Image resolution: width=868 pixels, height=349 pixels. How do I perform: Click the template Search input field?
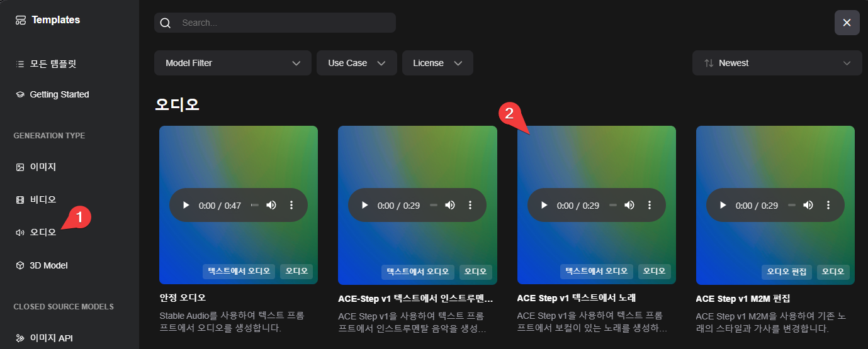[x=283, y=23]
